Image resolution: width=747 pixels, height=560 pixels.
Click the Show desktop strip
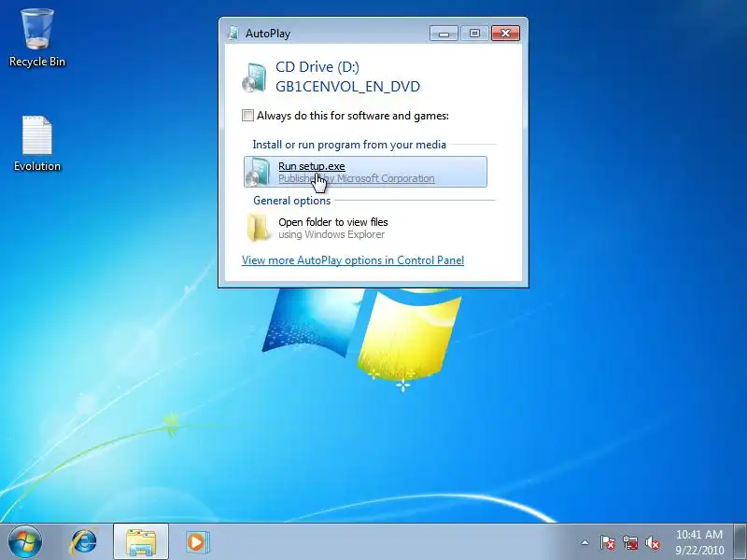click(740, 542)
